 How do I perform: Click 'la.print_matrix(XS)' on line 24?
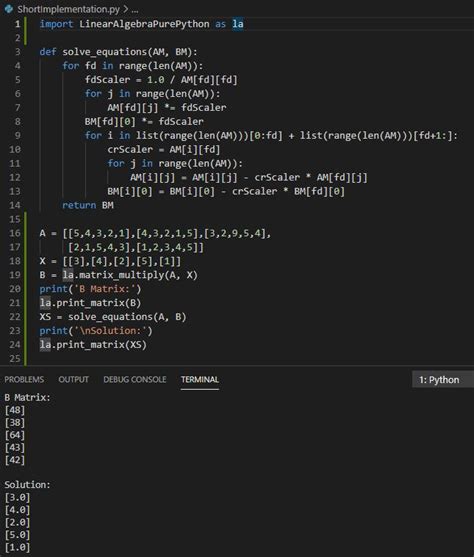point(93,345)
